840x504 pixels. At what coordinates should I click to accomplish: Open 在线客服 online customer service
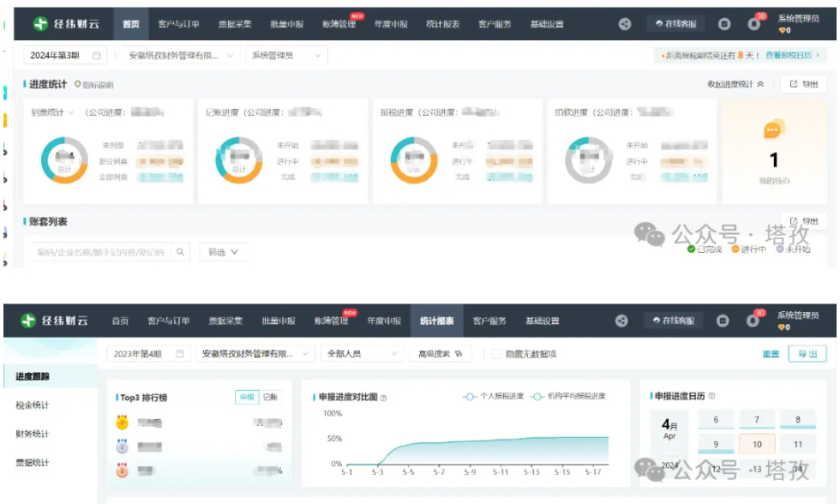676,23
